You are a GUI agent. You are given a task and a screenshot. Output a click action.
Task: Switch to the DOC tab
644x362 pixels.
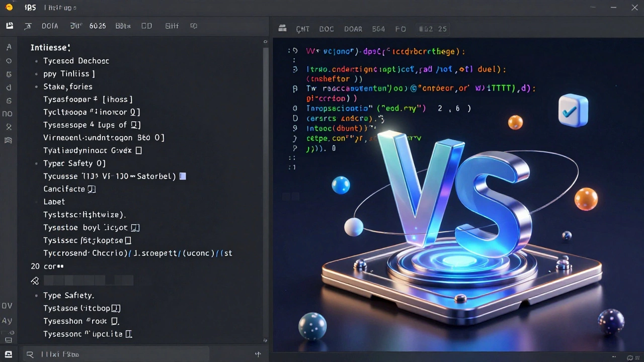(327, 29)
